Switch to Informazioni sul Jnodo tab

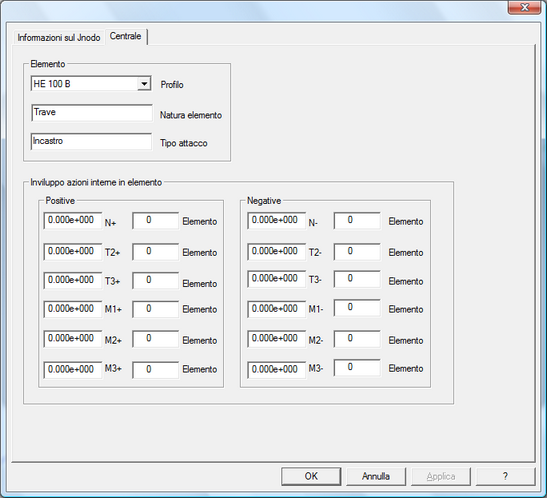59,37
